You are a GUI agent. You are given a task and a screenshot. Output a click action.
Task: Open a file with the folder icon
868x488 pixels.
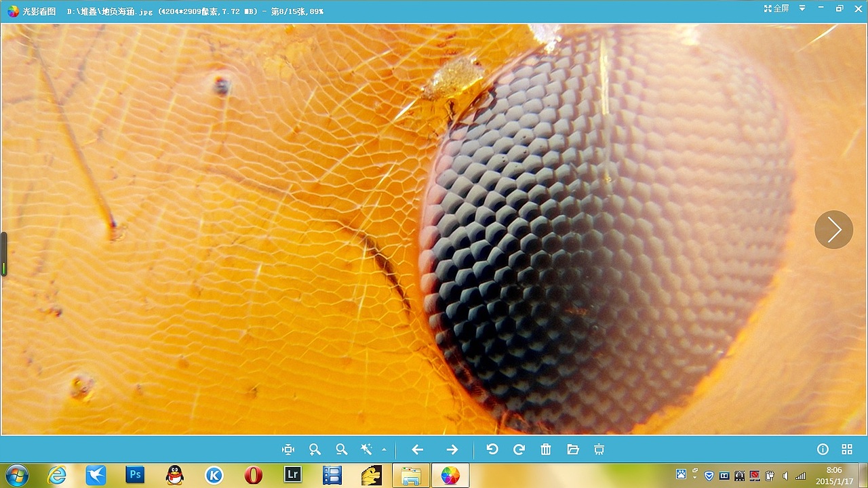[x=573, y=449]
